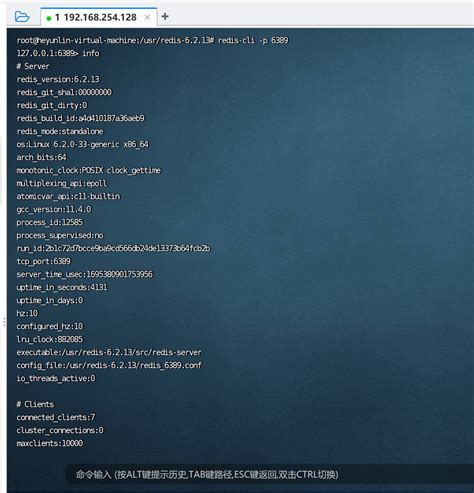Click the green connection status dot
The image size is (474, 493).
point(49,18)
